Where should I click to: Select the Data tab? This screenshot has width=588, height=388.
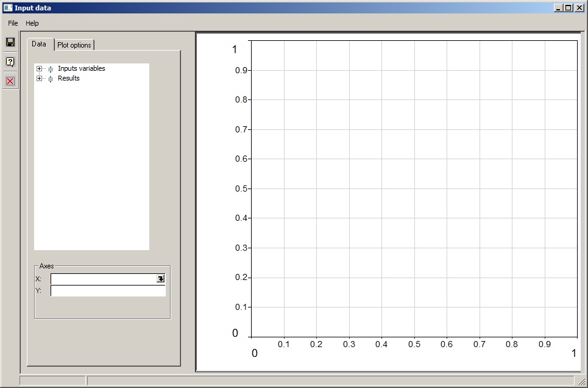(x=39, y=44)
